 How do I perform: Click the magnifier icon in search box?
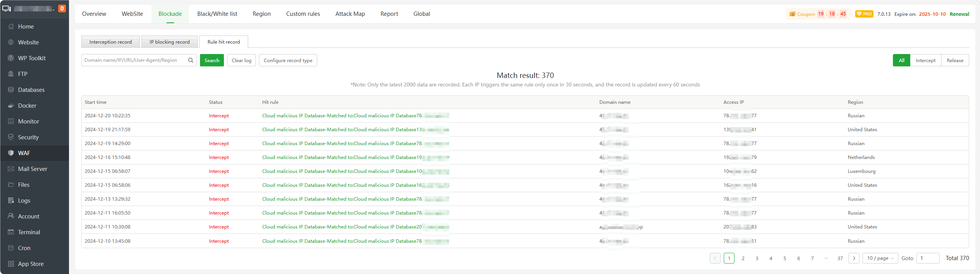[x=191, y=60]
